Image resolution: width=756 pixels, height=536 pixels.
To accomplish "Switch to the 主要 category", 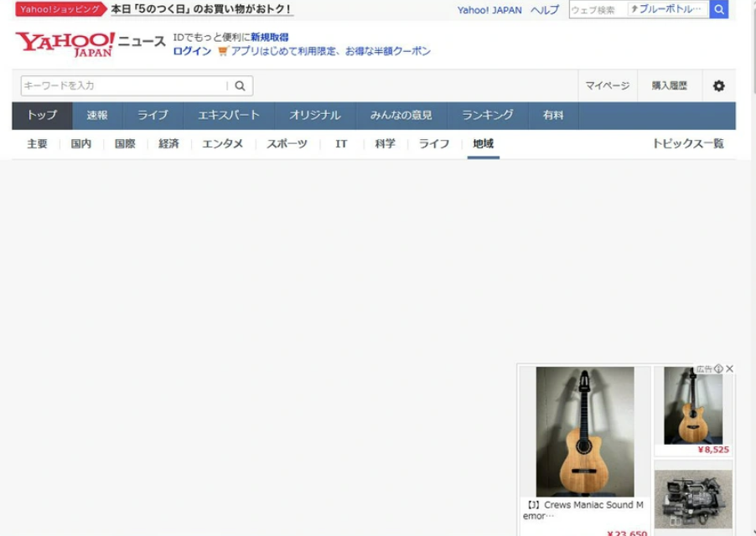I will click(37, 143).
